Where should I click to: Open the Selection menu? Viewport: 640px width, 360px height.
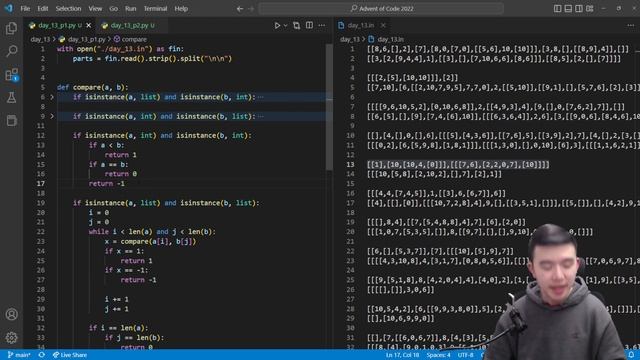pos(68,9)
